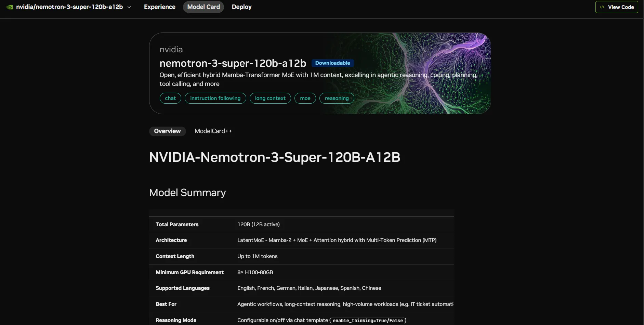Click the Up to 1M tokens value
This screenshot has height=325, width=644.
(257, 256)
